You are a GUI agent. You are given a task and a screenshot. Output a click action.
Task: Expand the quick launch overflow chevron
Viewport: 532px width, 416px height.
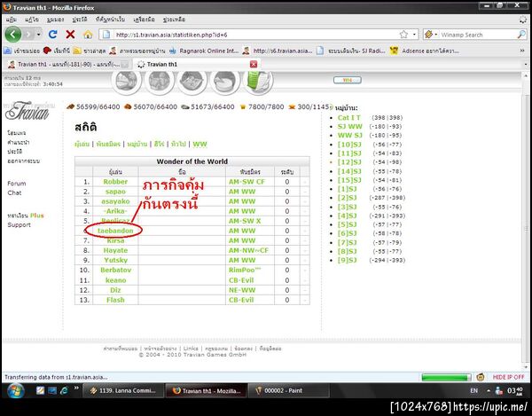[x=76, y=388]
